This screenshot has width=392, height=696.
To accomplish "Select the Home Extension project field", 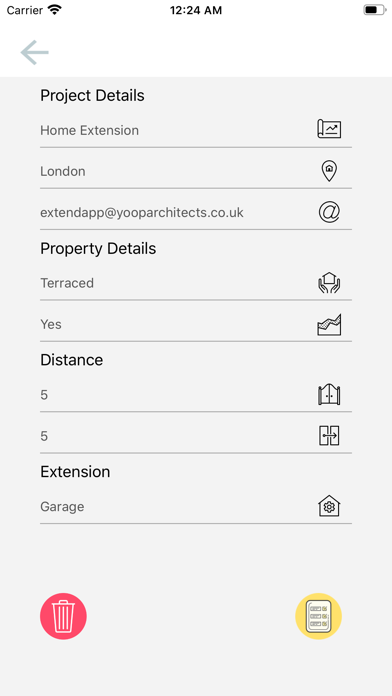I will coord(196,130).
